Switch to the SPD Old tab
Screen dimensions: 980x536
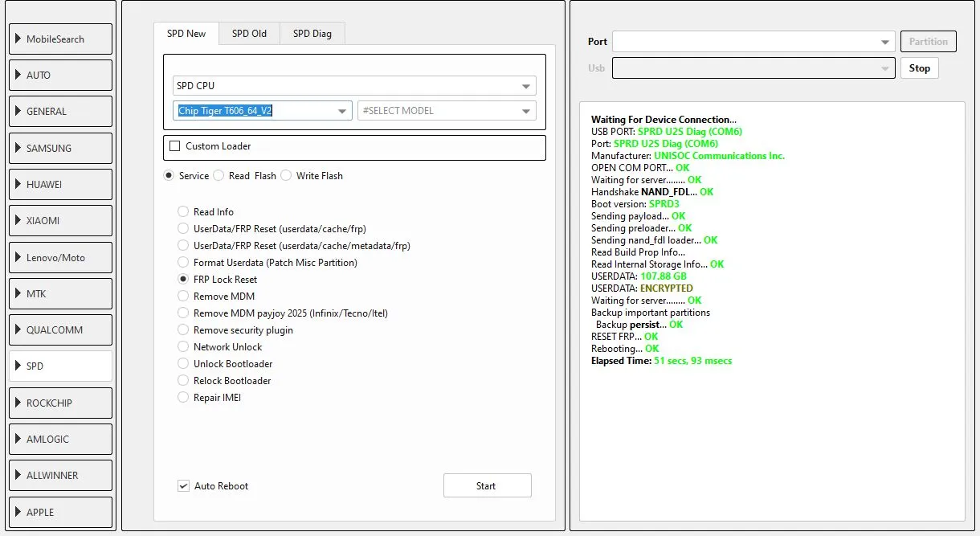coord(249,34)
